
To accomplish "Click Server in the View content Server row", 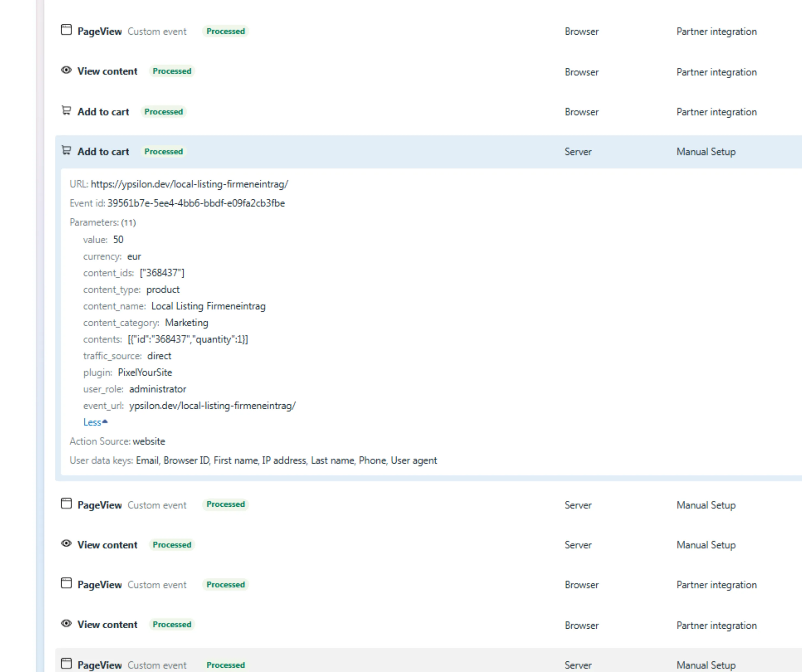I will click(x=578, y=545).
